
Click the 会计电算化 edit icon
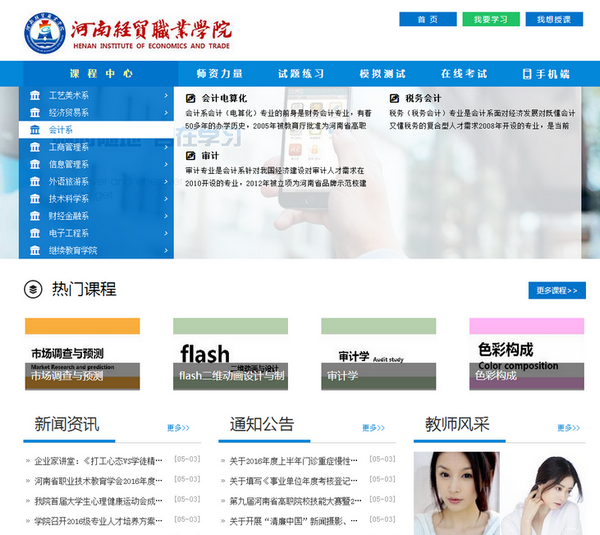click(x=192, y=98)
